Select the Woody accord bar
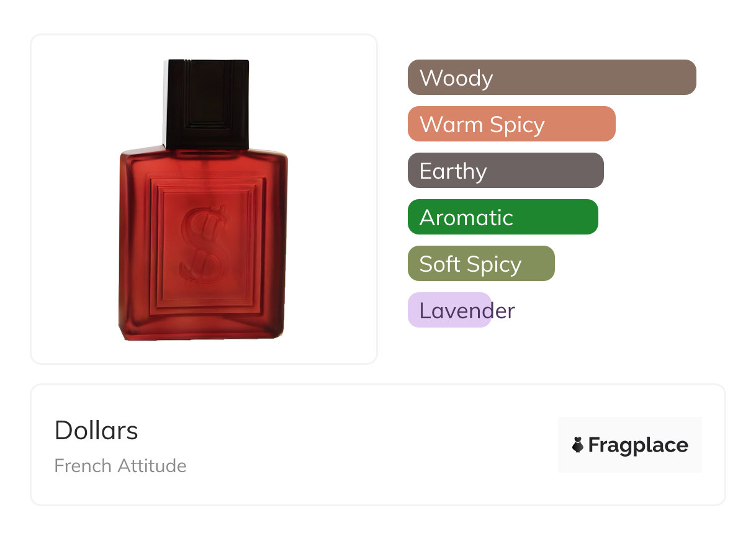This screenshot has width=756, height=536. pyautogui.click(x=552, y=78)
